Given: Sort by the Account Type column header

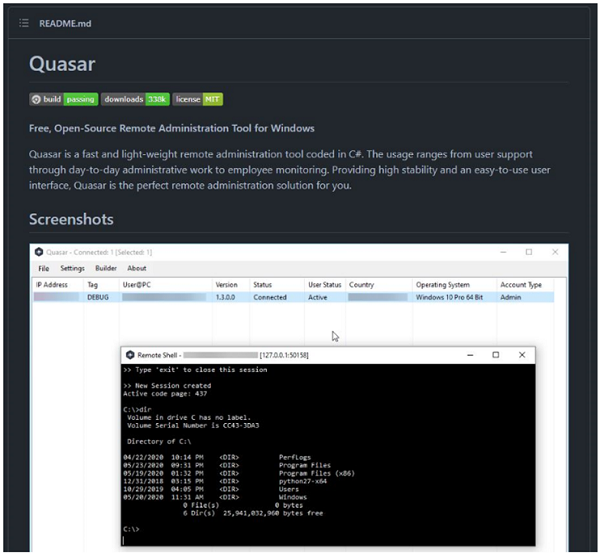Looking at the screenshot, I should click(x=521, y=285).
